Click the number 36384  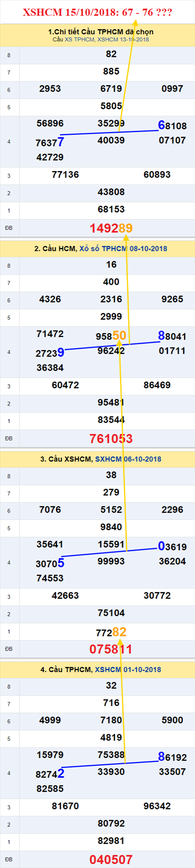point(50,368)
